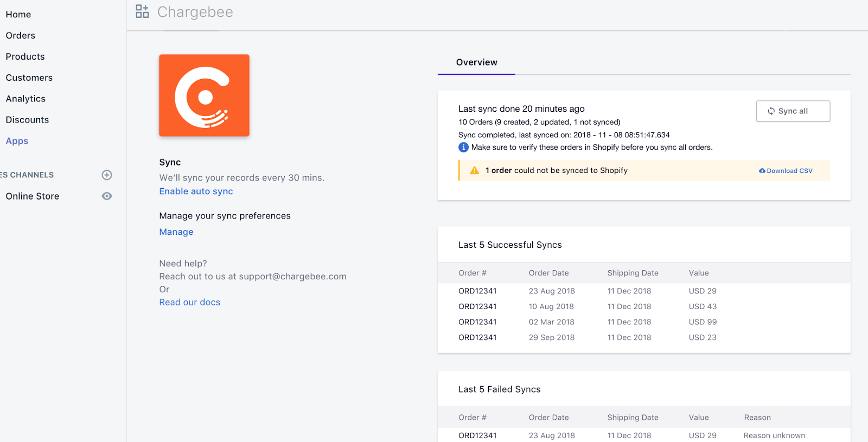Viewport: 868px width, 442px height.
Task: Open Manage sync preferences link
Action: click(x=176, y=232)
